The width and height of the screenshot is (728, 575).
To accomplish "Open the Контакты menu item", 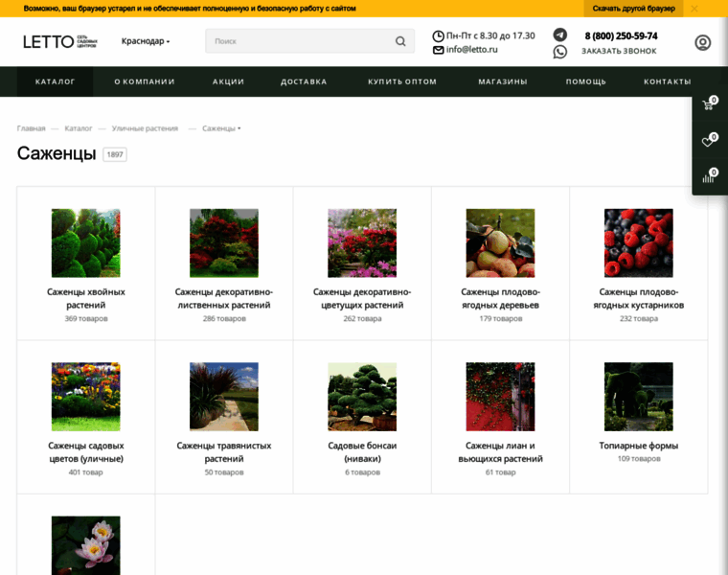I will pyautogui.click(x=667, y=81).
